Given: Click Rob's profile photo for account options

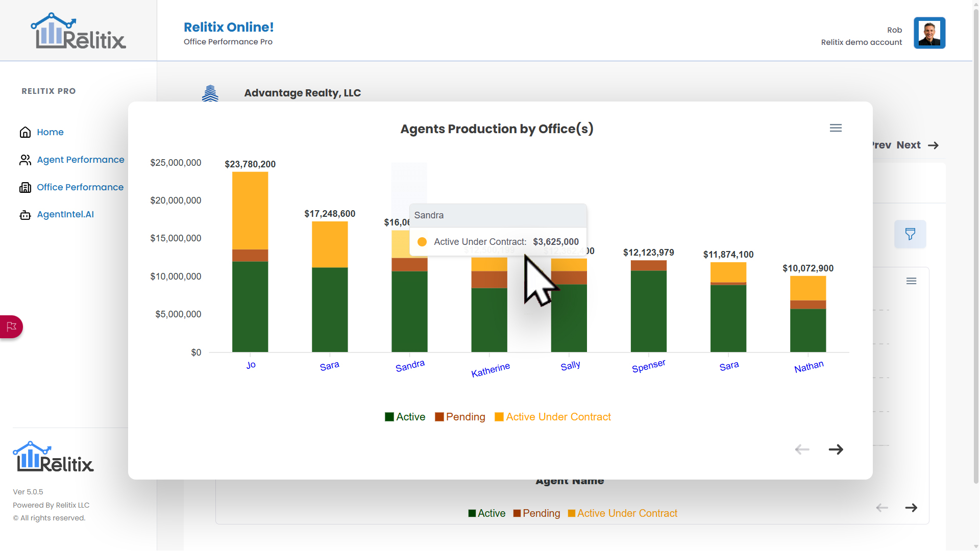Looking at the screenshot, I should tap(929, 33).
